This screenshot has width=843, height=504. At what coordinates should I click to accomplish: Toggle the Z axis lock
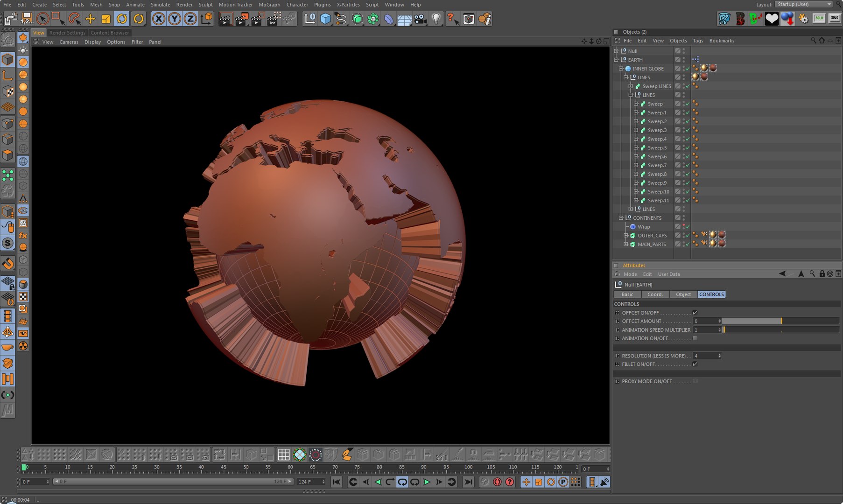coord(190,19)
